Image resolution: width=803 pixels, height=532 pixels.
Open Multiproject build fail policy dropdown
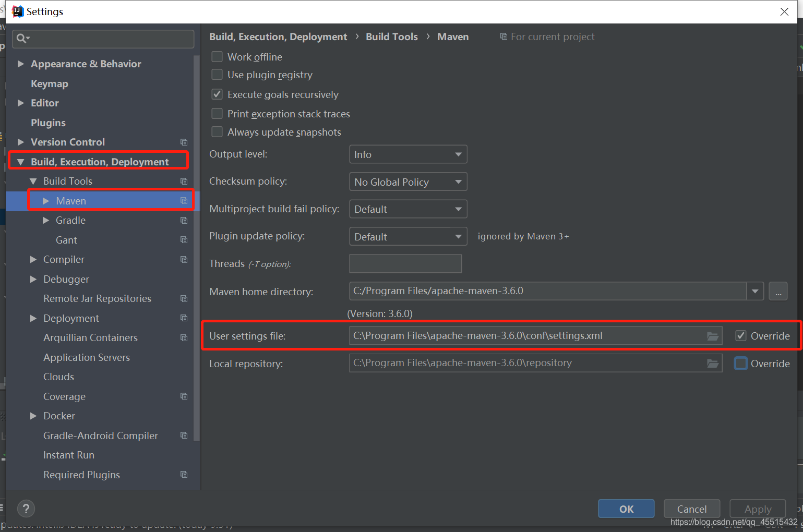pos(408,209)
